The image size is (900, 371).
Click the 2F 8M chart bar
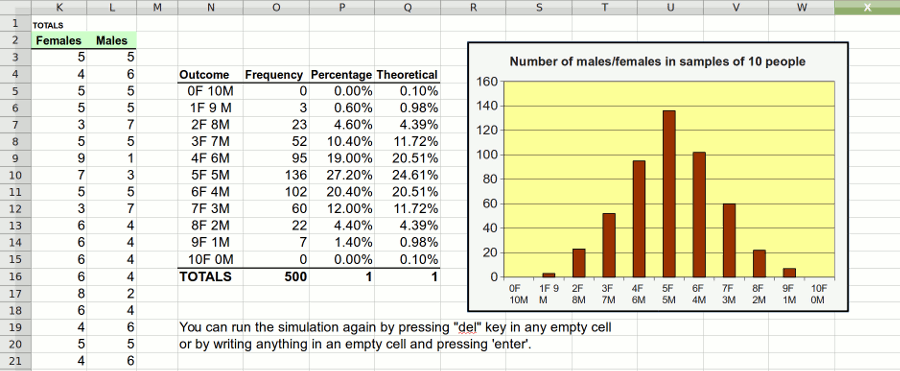pos(579,262)
